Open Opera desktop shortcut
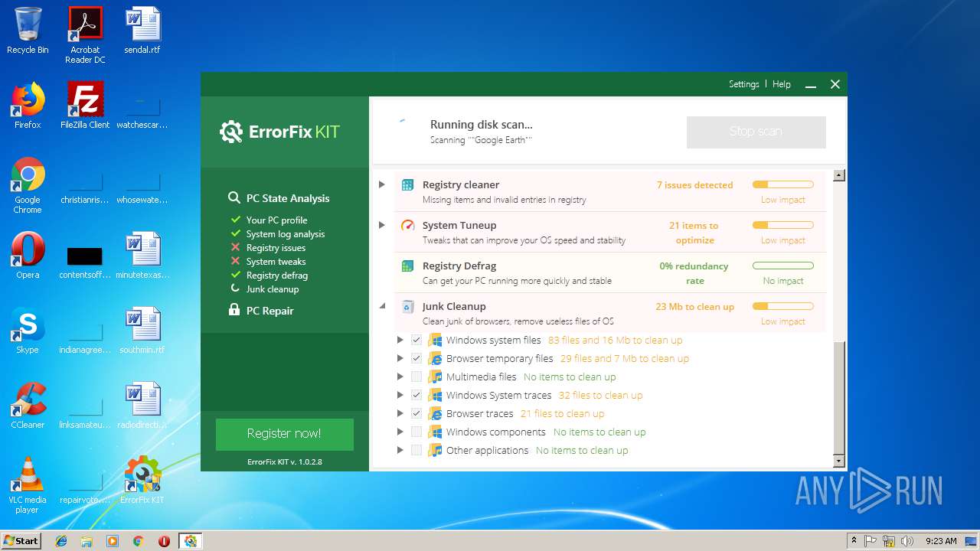980x551 pixels. [28, 256]
